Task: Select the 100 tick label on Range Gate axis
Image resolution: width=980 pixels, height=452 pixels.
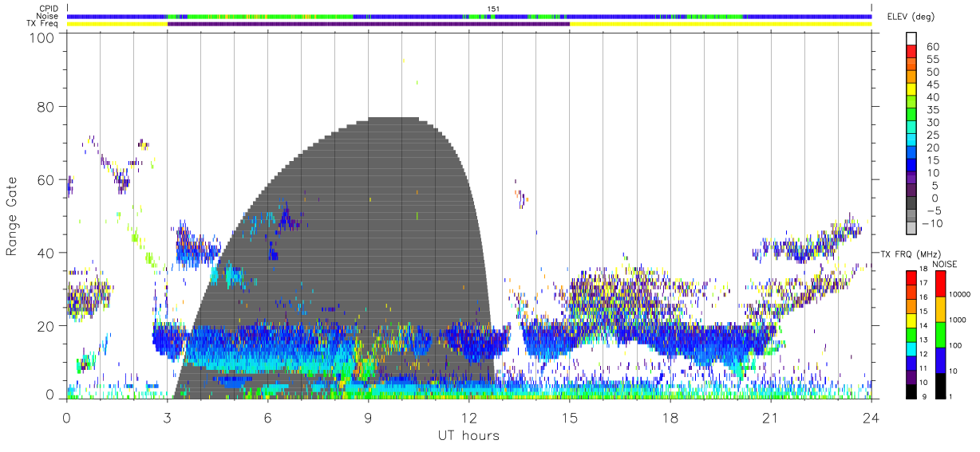Action: tap(41, 37)
